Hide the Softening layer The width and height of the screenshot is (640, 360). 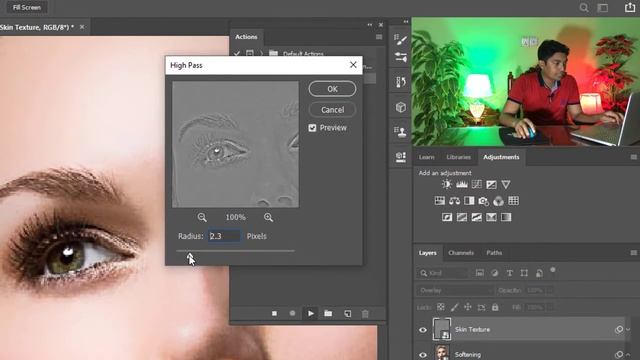point(423,355)
